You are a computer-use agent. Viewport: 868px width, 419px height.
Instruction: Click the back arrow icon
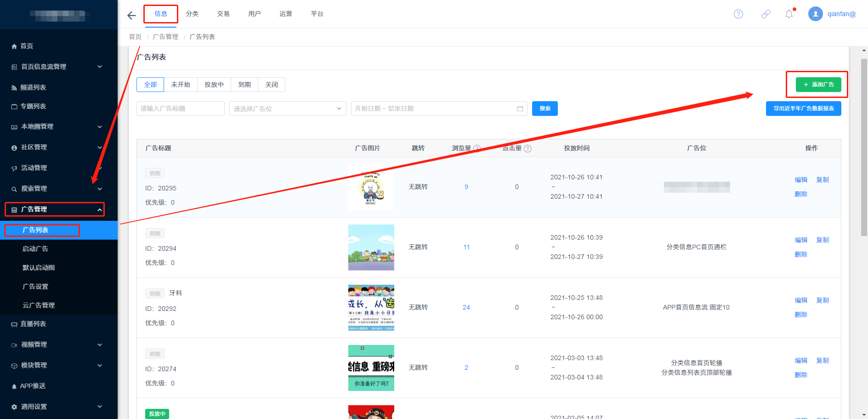pyautogui.click(x=131, y=16)
